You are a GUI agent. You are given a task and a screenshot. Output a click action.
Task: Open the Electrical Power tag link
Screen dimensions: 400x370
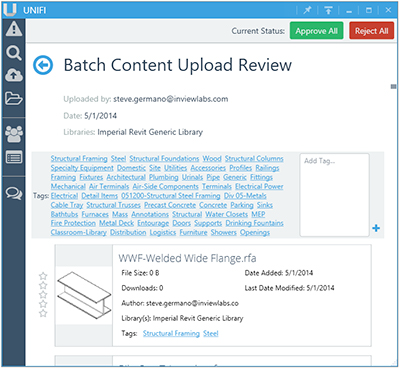pos(259,186)
